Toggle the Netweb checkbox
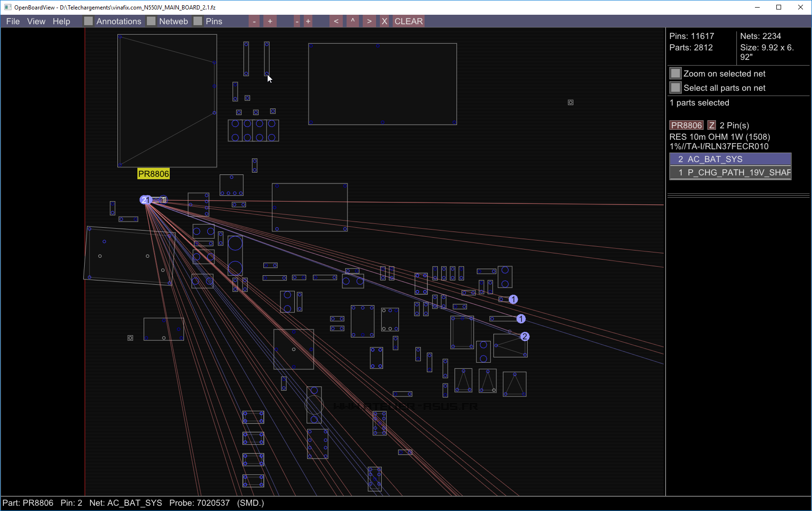 coord(151,21)
